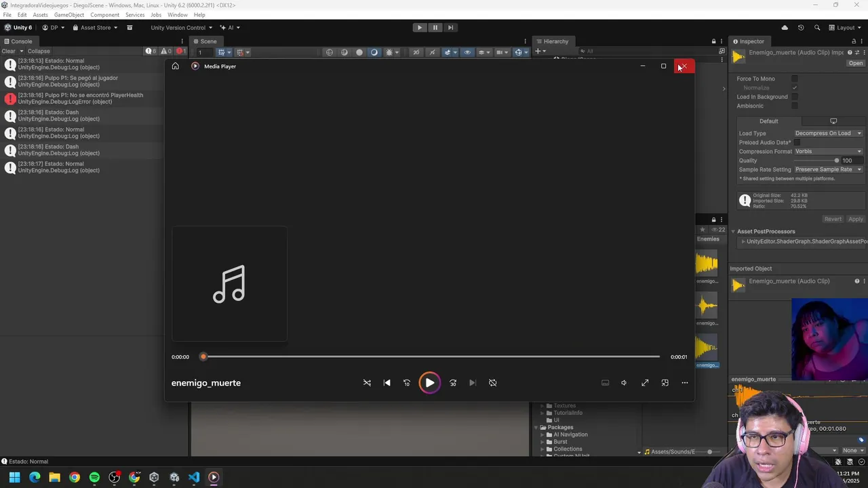This screenshot has width=868, height=488.
Task: Open the Layout dropdown
Action: coord(845,28)
